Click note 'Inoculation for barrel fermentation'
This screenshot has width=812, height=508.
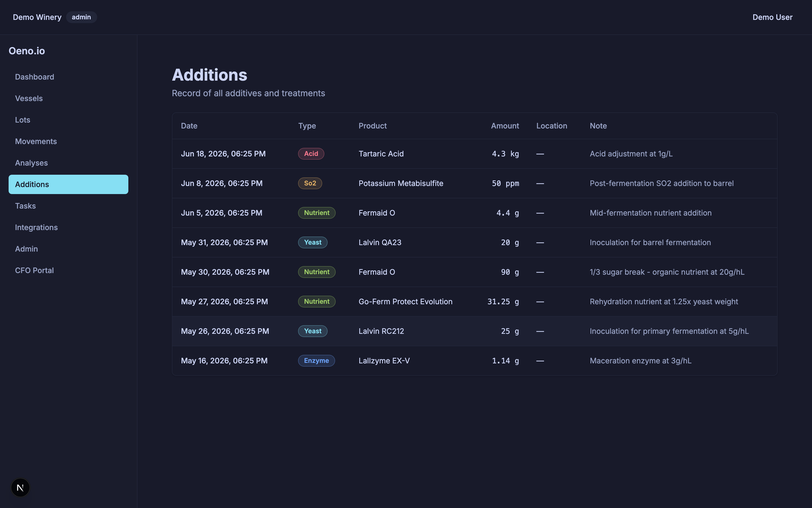650,242
